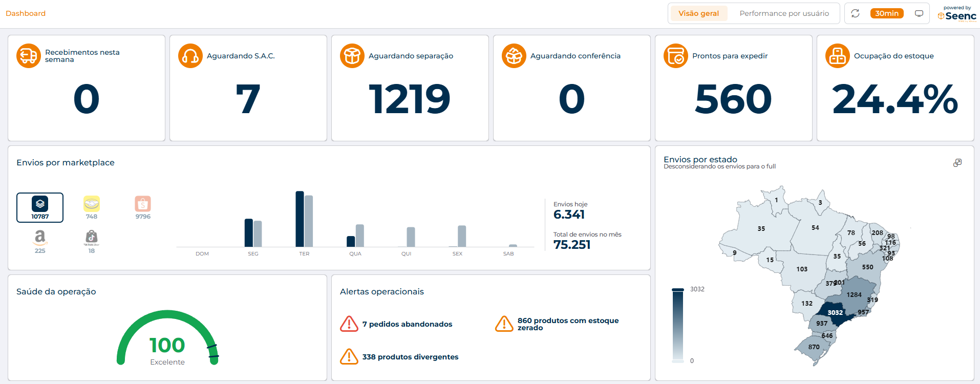Click warning icon for produtos divergentes
980x384 pixels.
349,356
